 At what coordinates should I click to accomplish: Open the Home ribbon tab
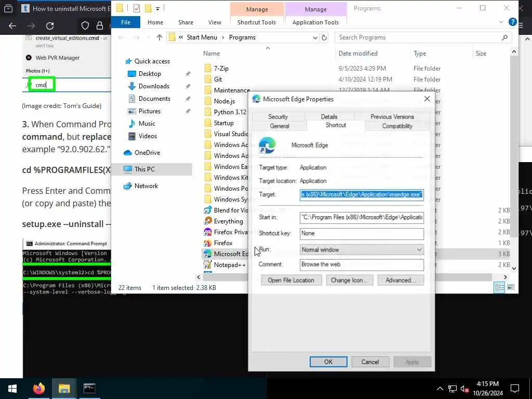(155, 22)
